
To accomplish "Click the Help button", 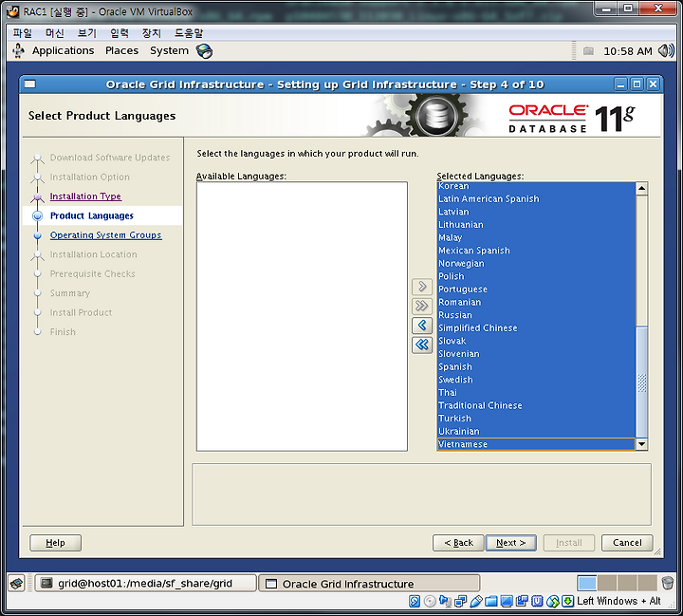I will tap(55, 543).
